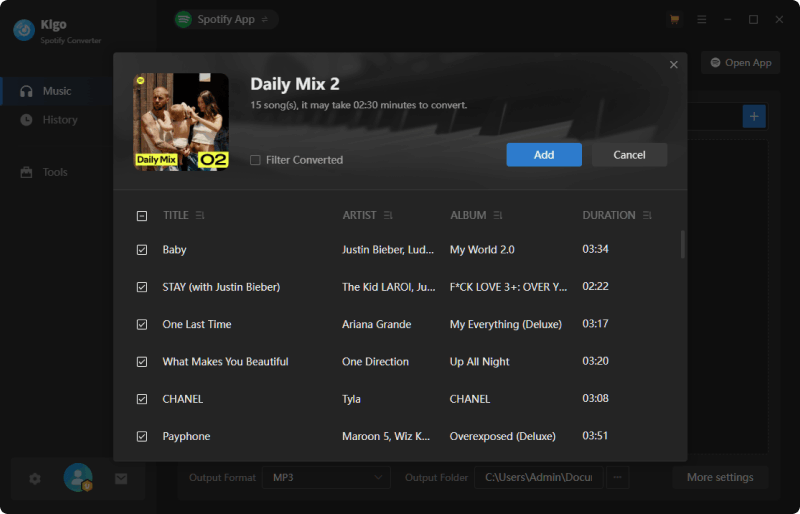Click the Daily Mix 2 cover thumbnail

(181, 121)
